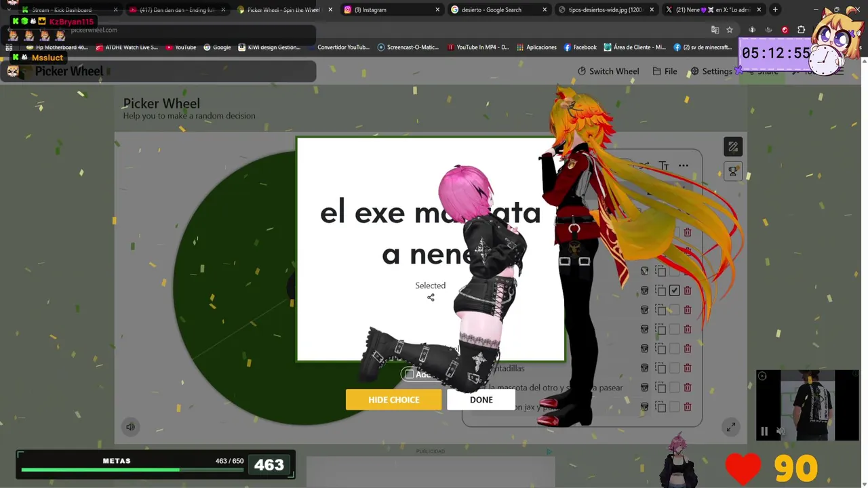Screen dimensions: 868x488
Task: Click the hide icon on mascota row
Action: 644,388
